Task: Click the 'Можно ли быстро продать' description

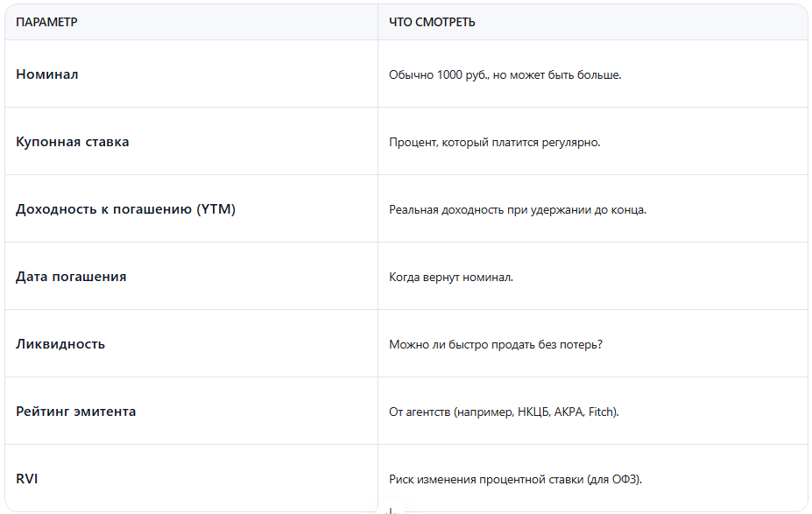Action: pyautogui.click(x=496, y=345)
